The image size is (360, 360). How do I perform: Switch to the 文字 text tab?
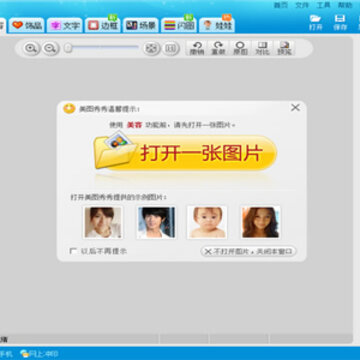(x=65, y=25)
